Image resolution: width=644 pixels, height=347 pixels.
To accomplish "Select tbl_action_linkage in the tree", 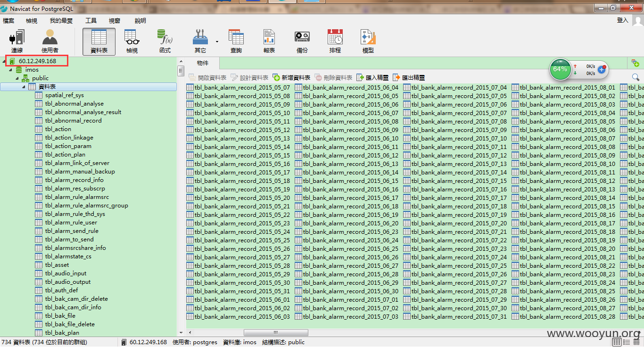I will 69,138.
